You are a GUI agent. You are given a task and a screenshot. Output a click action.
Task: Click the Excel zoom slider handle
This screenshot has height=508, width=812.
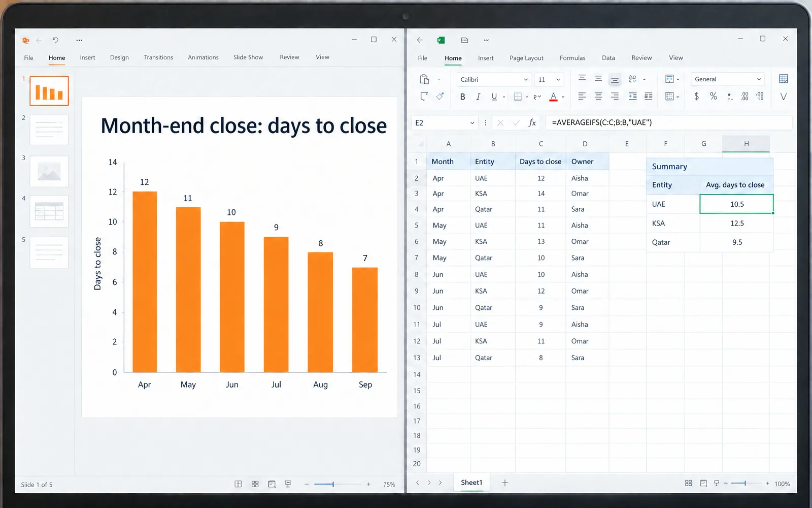tap(745, 483)
